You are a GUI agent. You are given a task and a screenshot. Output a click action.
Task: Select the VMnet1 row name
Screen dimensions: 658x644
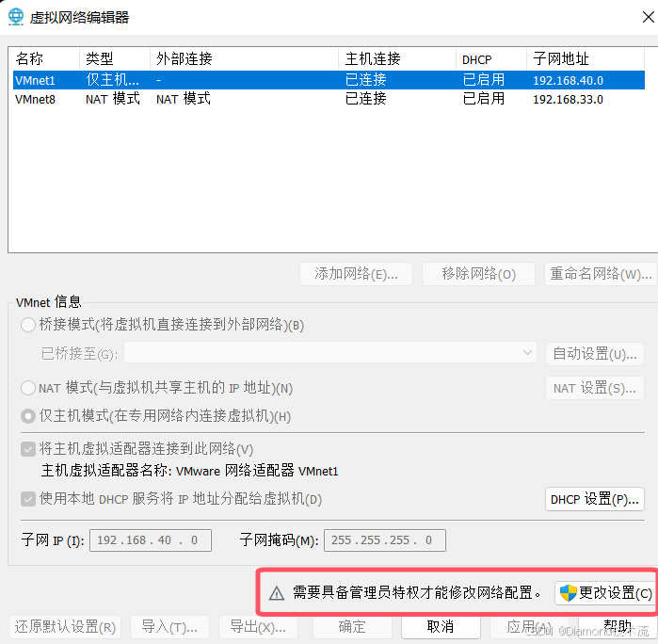(35, 80)
